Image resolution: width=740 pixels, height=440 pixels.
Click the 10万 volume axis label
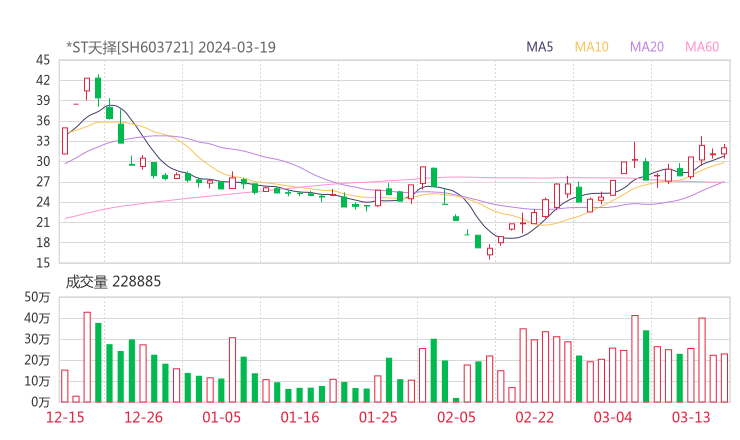pyautogui.click(x=37, y=381)
